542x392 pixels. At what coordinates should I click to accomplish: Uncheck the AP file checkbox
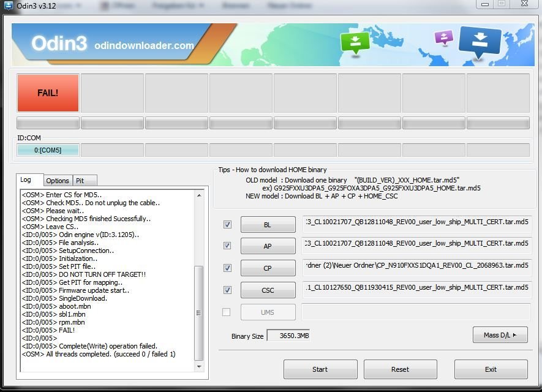tap(227, 246)
